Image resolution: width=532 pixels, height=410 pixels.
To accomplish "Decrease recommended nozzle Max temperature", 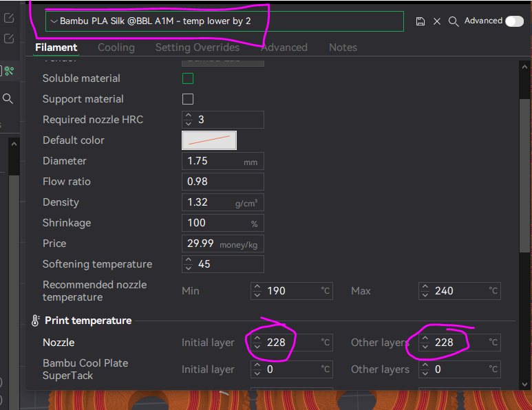I will click(x=425, y=294).
